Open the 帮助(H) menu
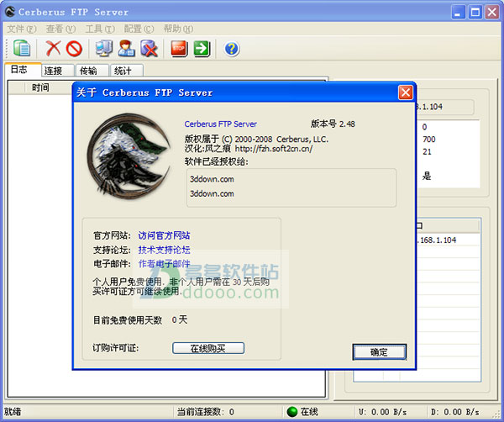 [x=178, y=29]
